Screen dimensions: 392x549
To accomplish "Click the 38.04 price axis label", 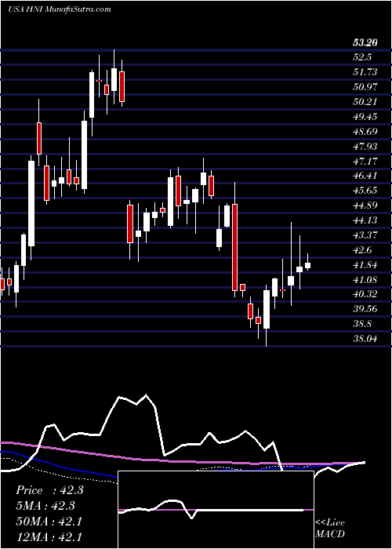I will tap(365, 339).
